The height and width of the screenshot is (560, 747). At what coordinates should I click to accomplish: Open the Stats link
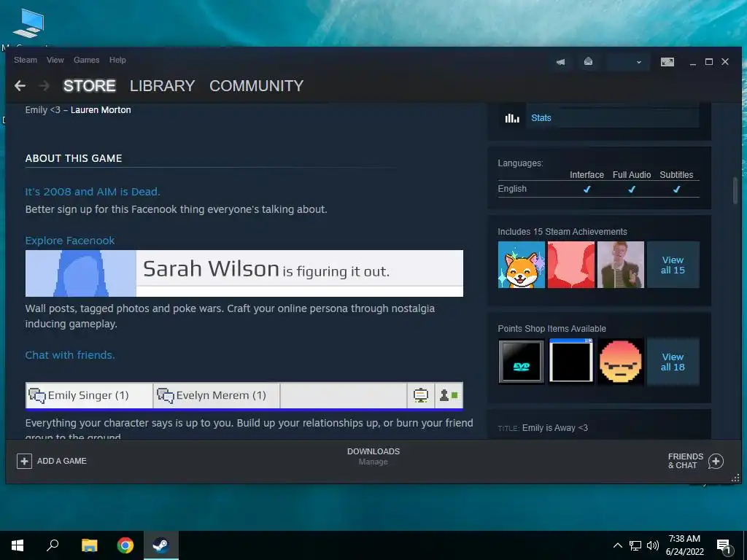[x=541, y=118]
